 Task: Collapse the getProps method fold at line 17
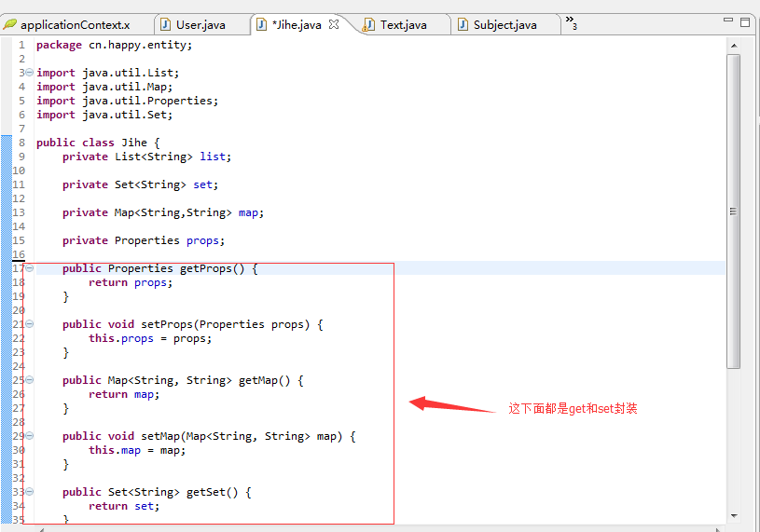30,267
